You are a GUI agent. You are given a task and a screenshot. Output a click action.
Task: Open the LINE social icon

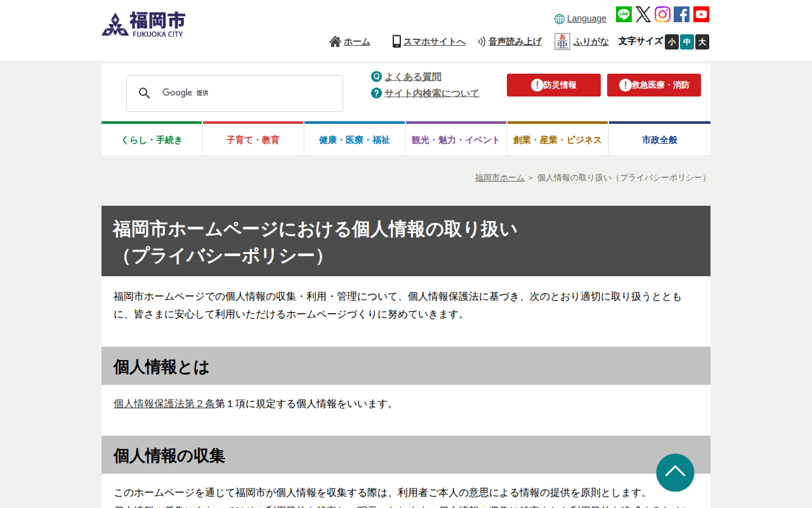tap(624, 14)
